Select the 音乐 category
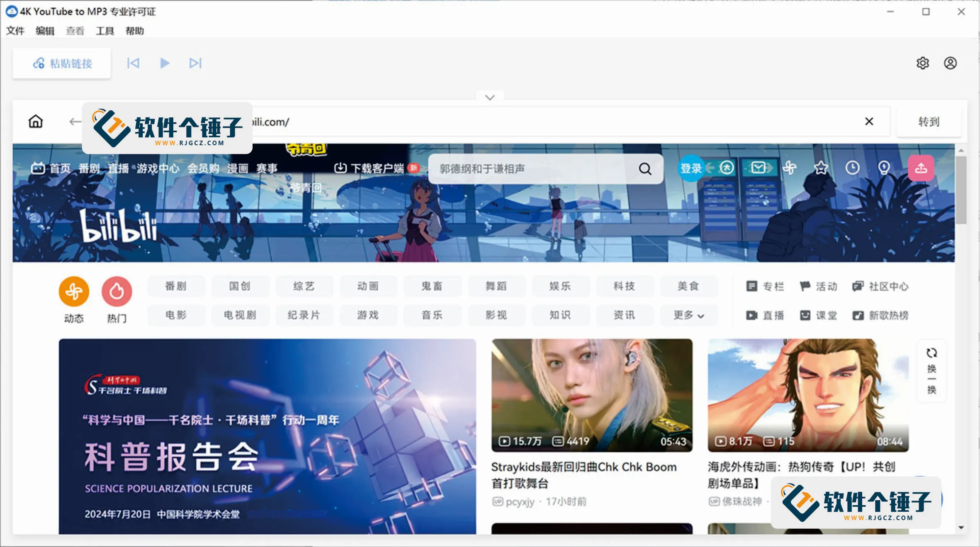This screenshot has width=980, height=547. [432, 315]
